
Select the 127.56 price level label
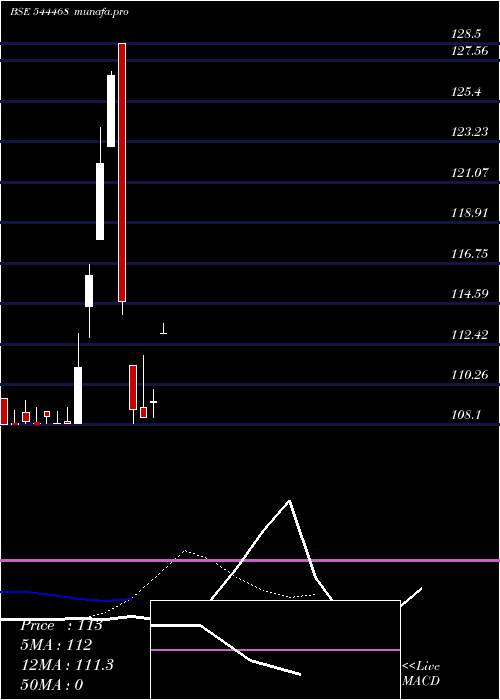coord(470,51)
